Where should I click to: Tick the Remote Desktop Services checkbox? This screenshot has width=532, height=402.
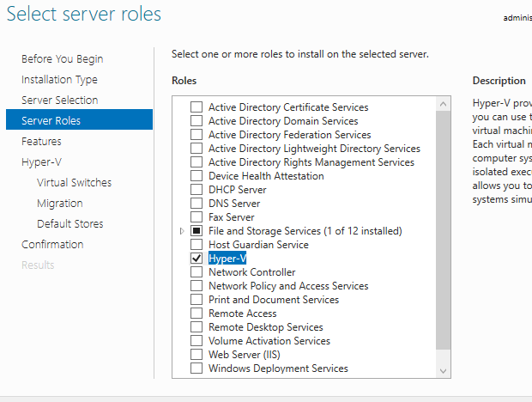tap(196, 327)
